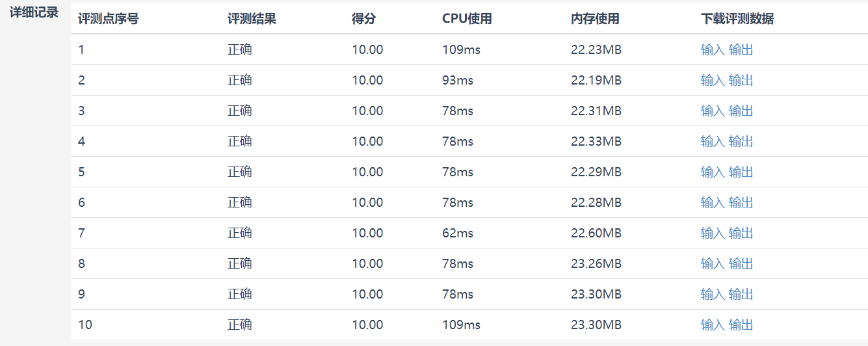868x346 pixels.
Task: Download 输出 data for test point 10
Action: click(741, 325)
